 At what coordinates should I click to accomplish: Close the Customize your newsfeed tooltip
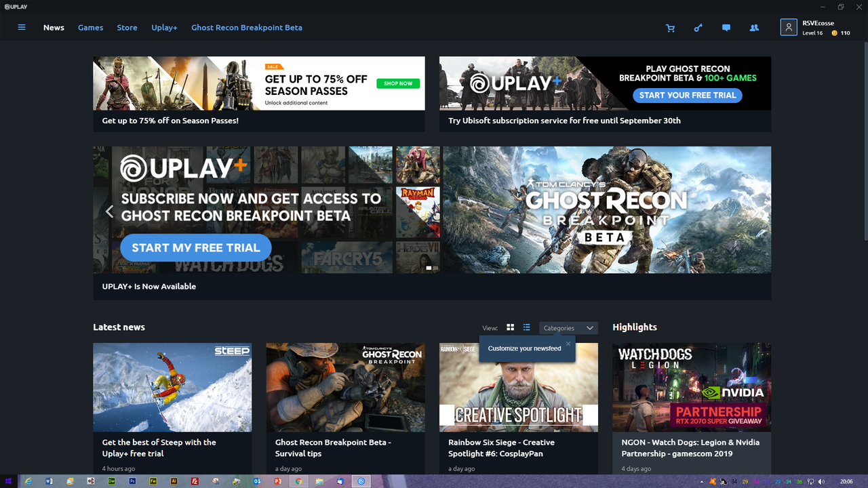(568, 344)
